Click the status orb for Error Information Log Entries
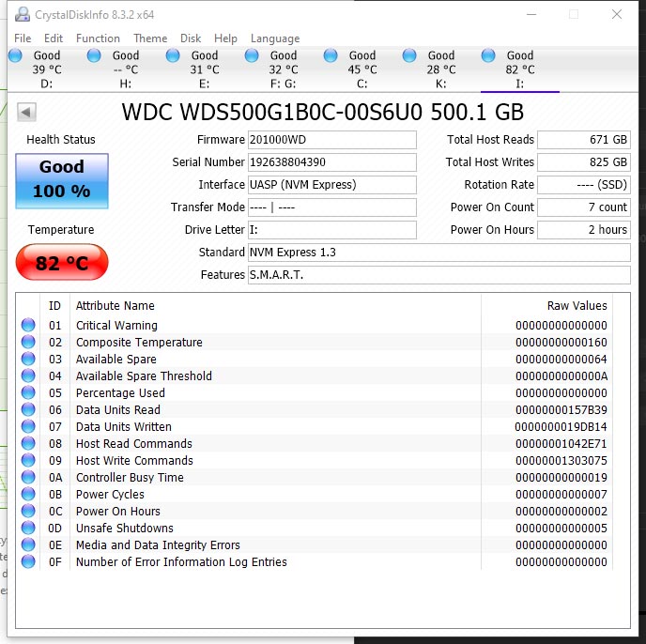646x644 pixels. click(x=28, y=561)
